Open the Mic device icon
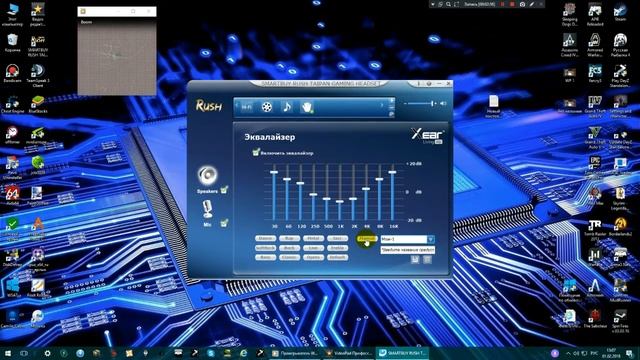The image size is (640, 360). (207, 209)
